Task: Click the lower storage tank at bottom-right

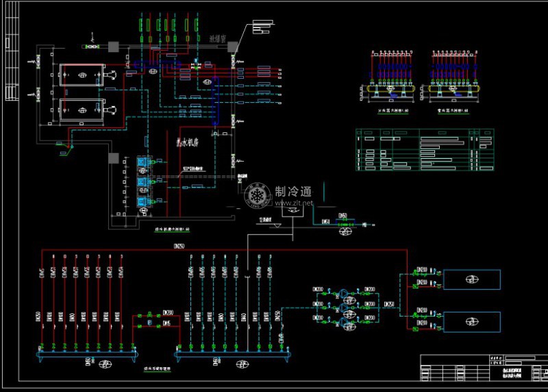Action: click(x=472, y=321)
